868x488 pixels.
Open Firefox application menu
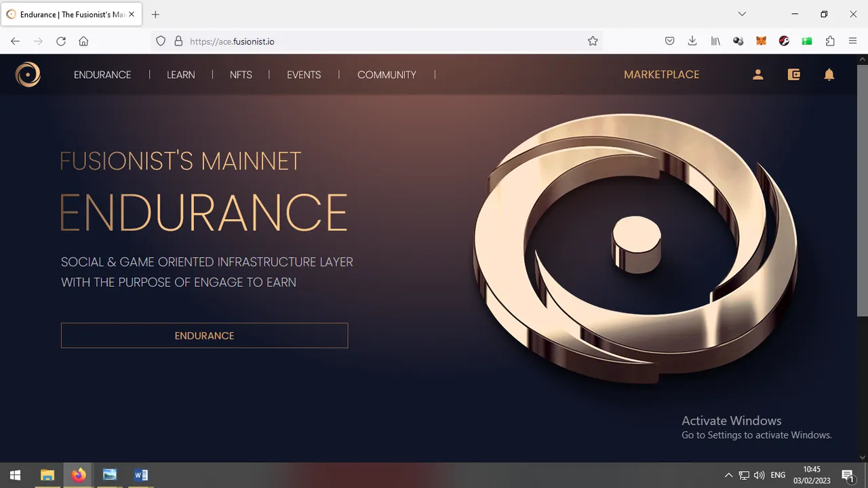pos(853,41)
